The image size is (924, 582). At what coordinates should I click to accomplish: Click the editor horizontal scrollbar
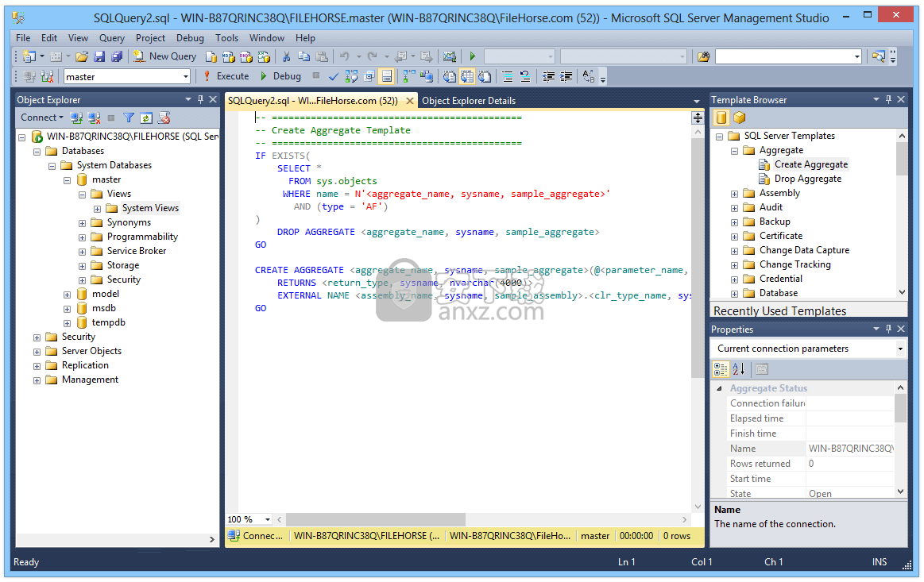[375, 519]
